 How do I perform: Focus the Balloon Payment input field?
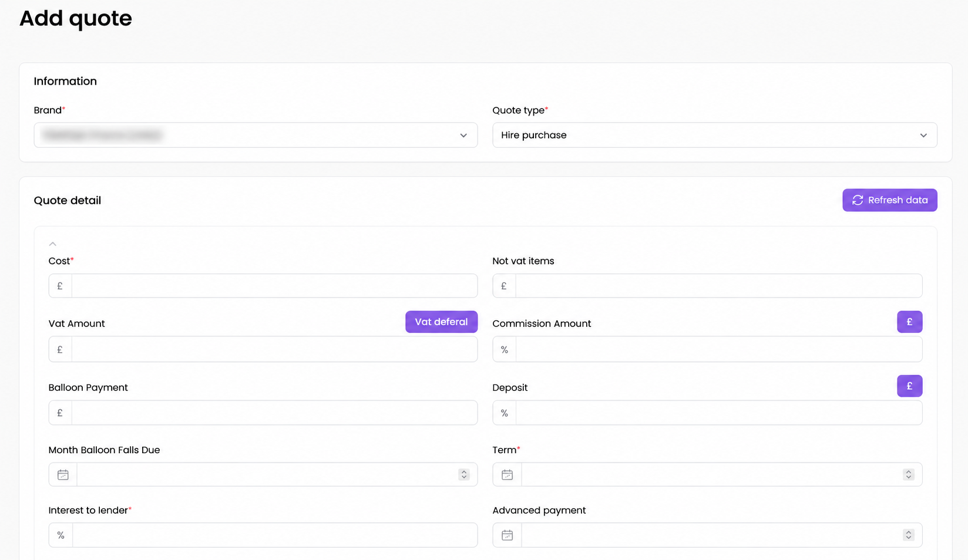[x=274, y=413]
